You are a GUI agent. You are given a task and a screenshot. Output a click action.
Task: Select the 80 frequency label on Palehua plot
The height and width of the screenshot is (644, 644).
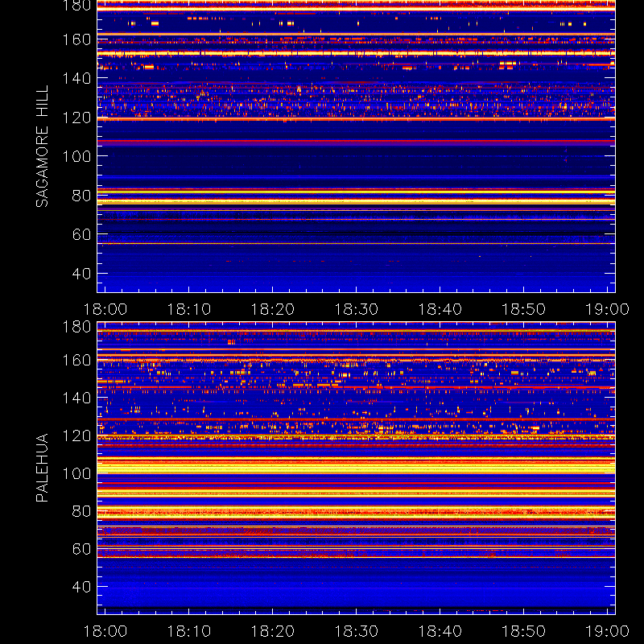click(x=81, y=511)
